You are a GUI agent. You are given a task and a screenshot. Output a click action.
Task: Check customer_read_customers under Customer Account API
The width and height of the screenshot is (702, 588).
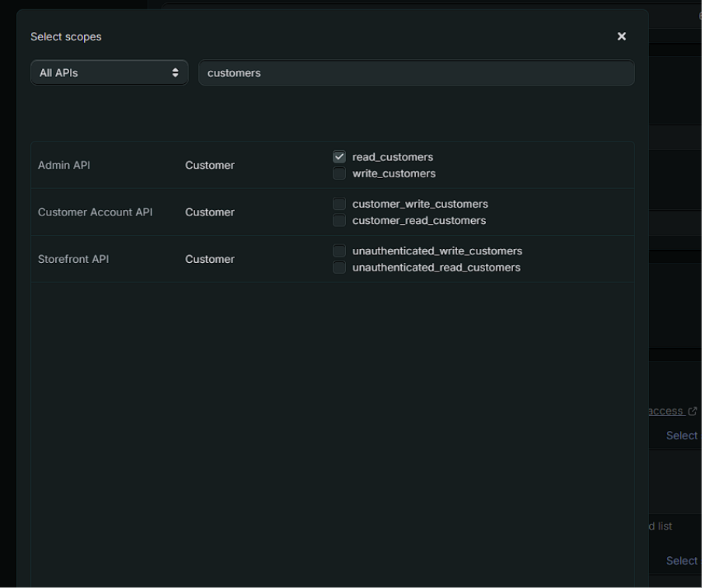339,220
